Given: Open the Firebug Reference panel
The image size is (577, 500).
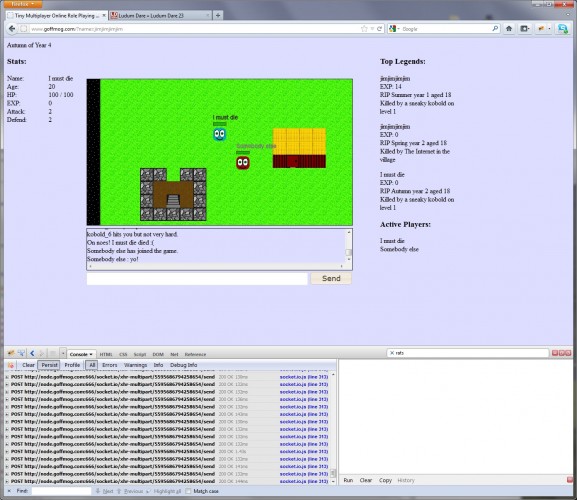Looking at the screenshot, I should point(195,354).
